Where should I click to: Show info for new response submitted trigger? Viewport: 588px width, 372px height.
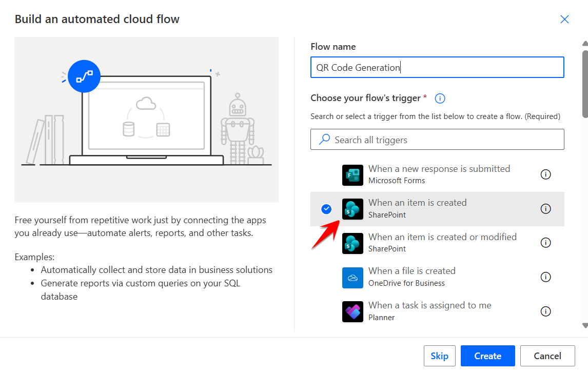pos(546,174)
